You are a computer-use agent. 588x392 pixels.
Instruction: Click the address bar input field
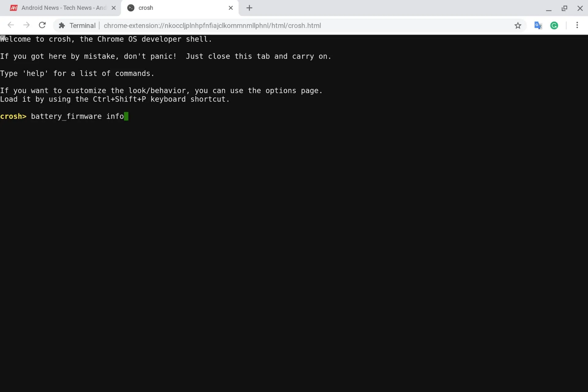pyautogui.click(x=294, y=25)
